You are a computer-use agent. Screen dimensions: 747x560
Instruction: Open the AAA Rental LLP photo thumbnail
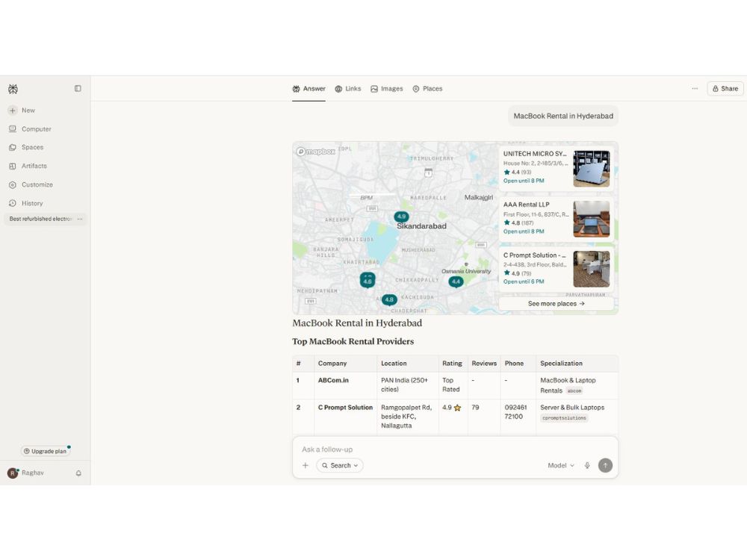tap(591, 219)
